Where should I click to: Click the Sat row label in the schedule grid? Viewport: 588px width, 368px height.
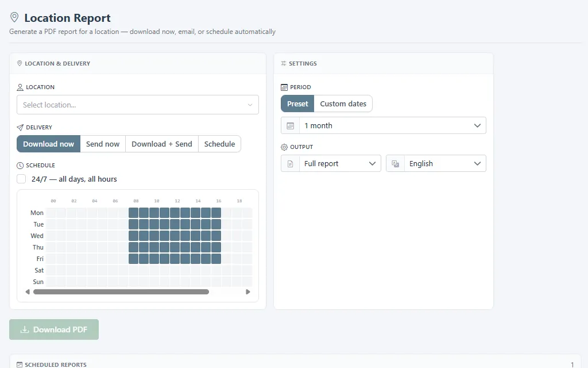click(x=39, y=270)
